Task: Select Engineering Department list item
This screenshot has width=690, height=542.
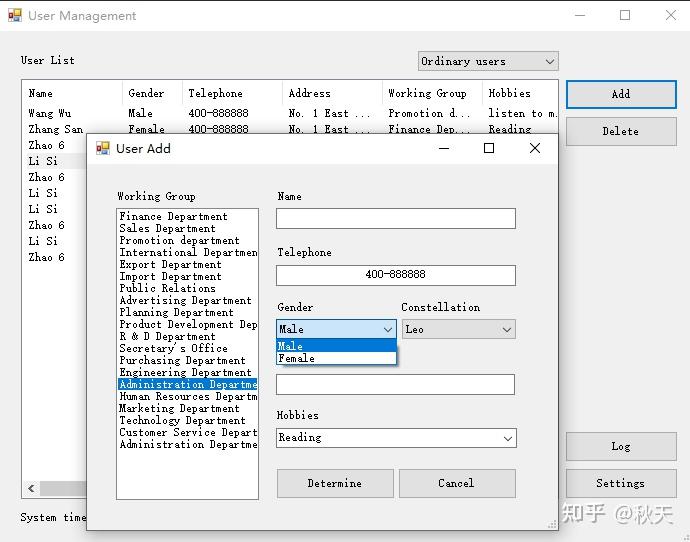Action: pos(187,373)
